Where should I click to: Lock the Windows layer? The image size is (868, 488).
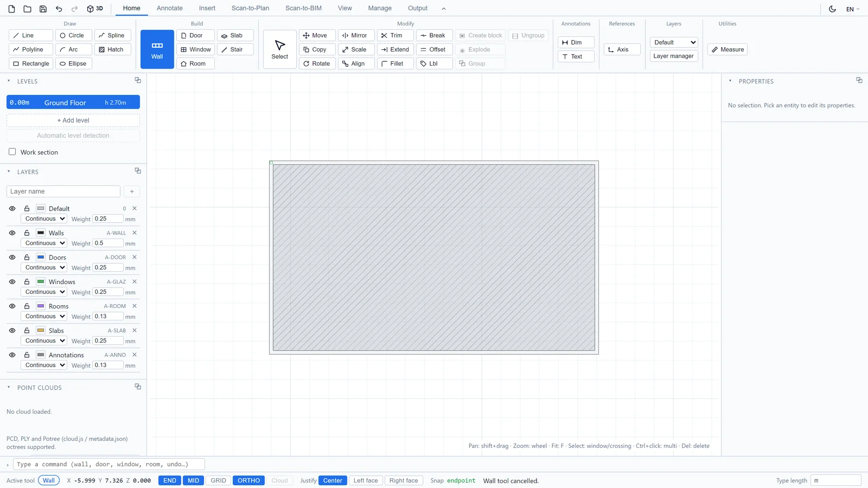tap(27, 281)
